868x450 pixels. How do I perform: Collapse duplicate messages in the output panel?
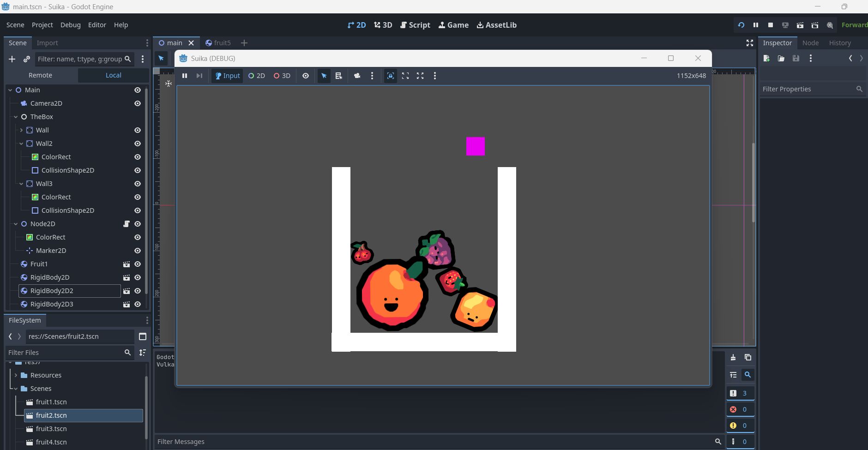(733, 375)
